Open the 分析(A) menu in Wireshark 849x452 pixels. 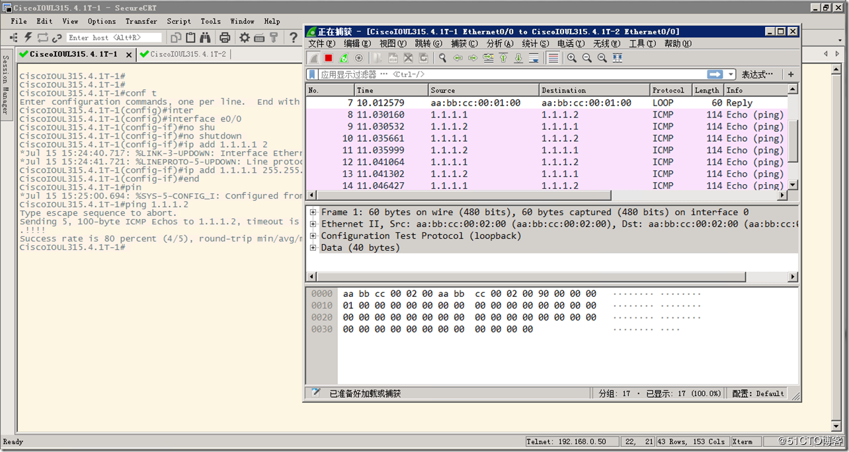[x=500, y=43]
